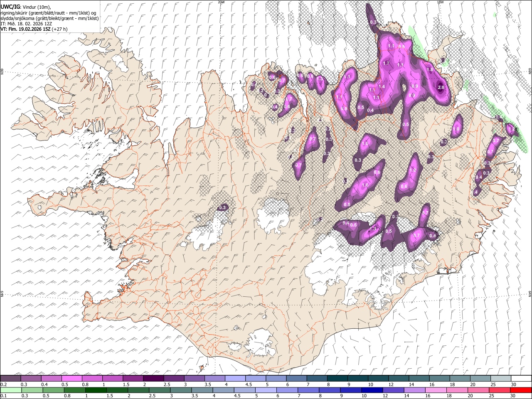Click the '15W' longitude label
This screenshot has width=532, height=399.
[x=440, y=2]
